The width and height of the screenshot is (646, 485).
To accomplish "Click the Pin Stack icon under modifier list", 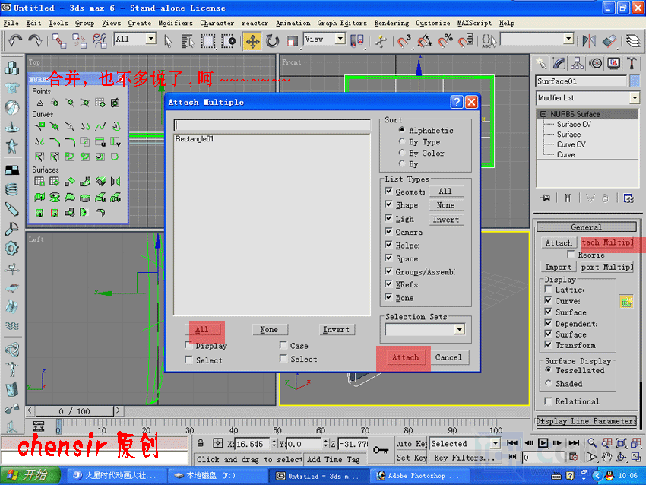I will [546, 198].
